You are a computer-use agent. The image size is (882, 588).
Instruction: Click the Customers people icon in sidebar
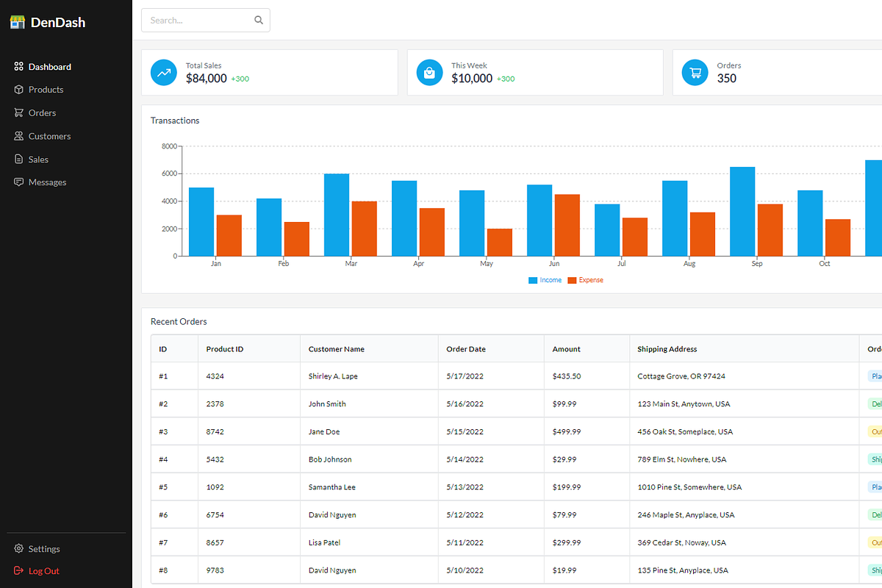pos(19,136)
